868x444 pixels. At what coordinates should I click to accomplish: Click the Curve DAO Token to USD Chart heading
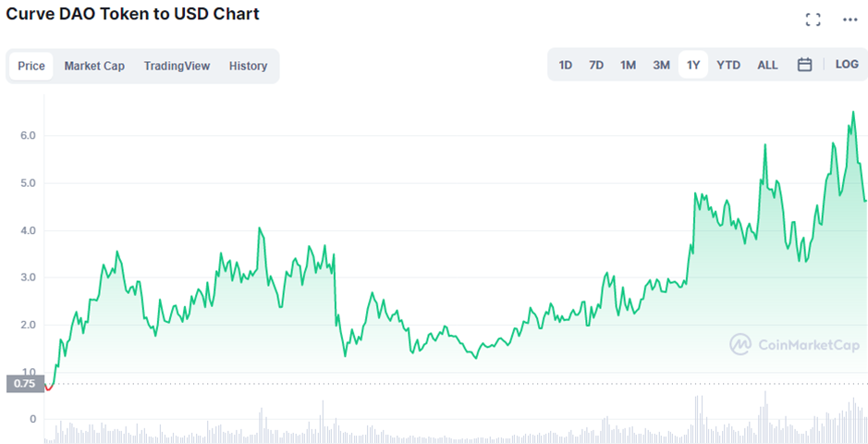point(132,14)
